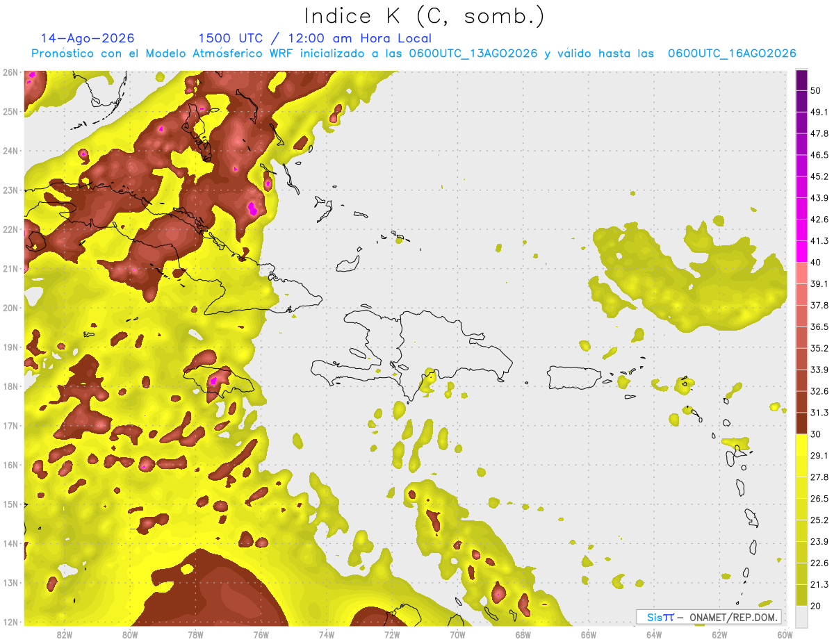The image size is (834, 644).
Task: Click the "20" colorbar value
Action: tap(816, 606)
